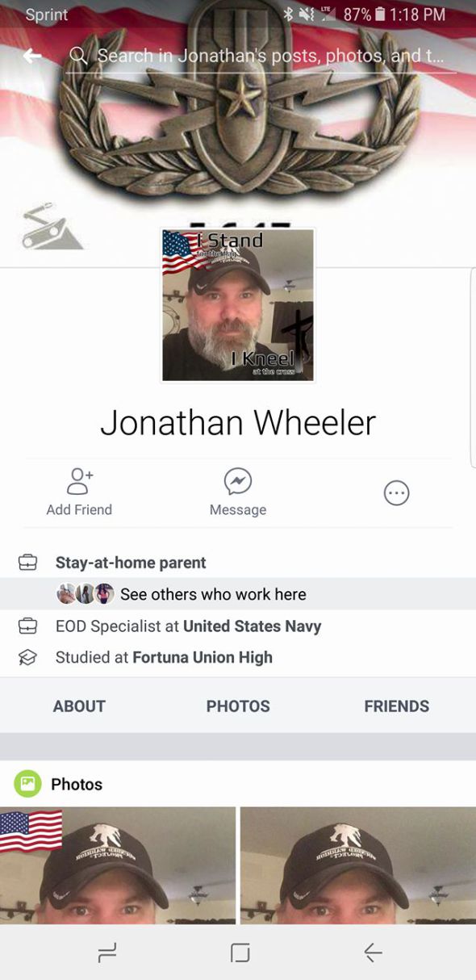This screenshot has height=980, width=476.
Task: Tap briefcase icon beside Stay-at-home parent
Action: click(x=28, y=563)
